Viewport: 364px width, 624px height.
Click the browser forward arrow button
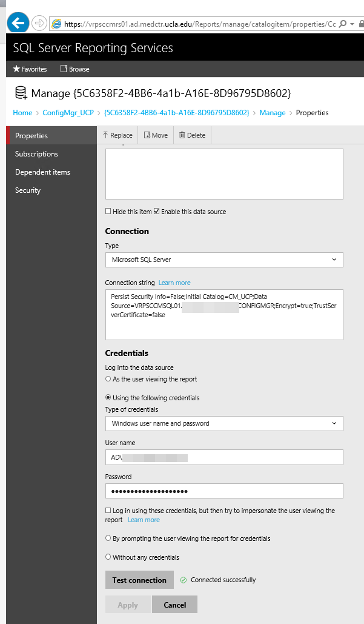(x=39, y=24)
